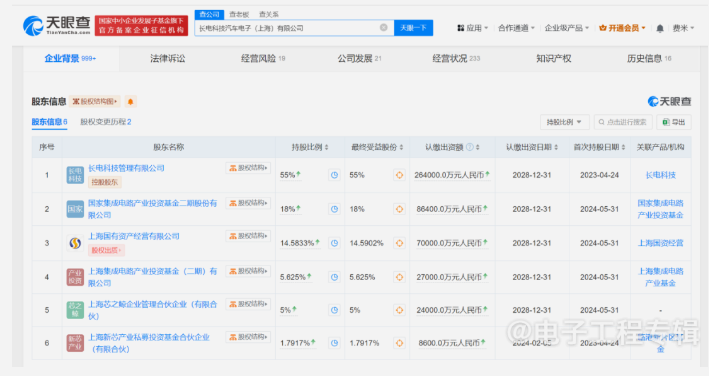Image resolution: width=709 pixels, height=376 pixels.
Task: Click the 长电科技 company logo in row 1
Action: [75, 175]
